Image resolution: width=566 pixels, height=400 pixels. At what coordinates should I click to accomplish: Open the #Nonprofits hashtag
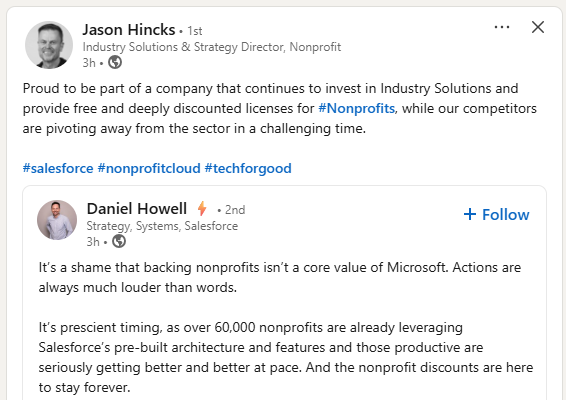click(x=356, y=108)
